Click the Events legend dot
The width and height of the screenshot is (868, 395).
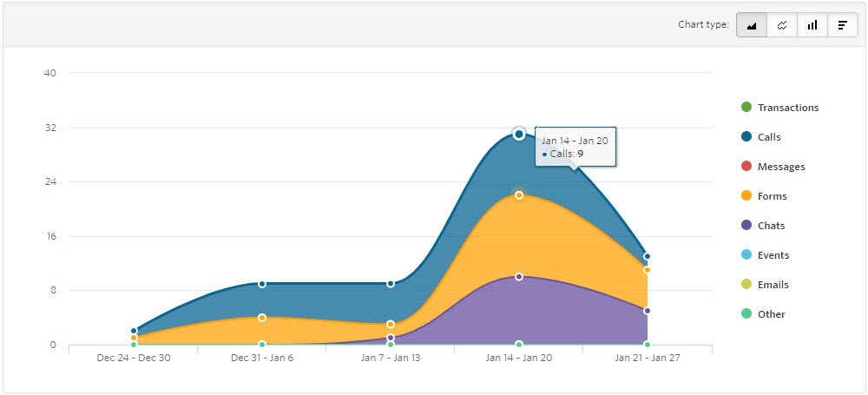coord(746,255)
